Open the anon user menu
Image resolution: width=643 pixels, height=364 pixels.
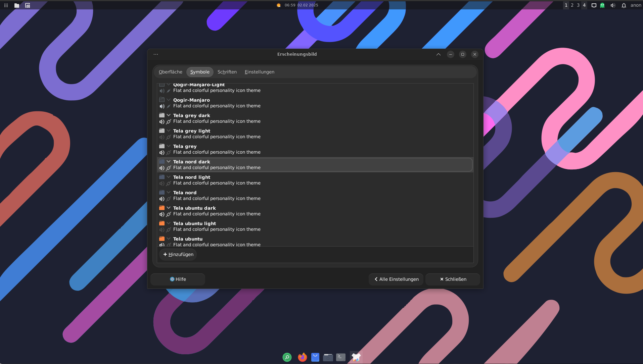tap(636, 5)
